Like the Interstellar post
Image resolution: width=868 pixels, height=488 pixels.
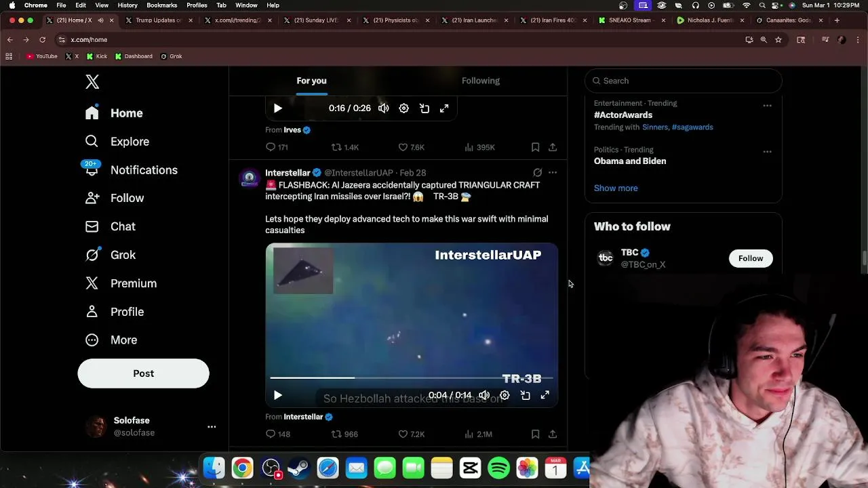(411, 434)
